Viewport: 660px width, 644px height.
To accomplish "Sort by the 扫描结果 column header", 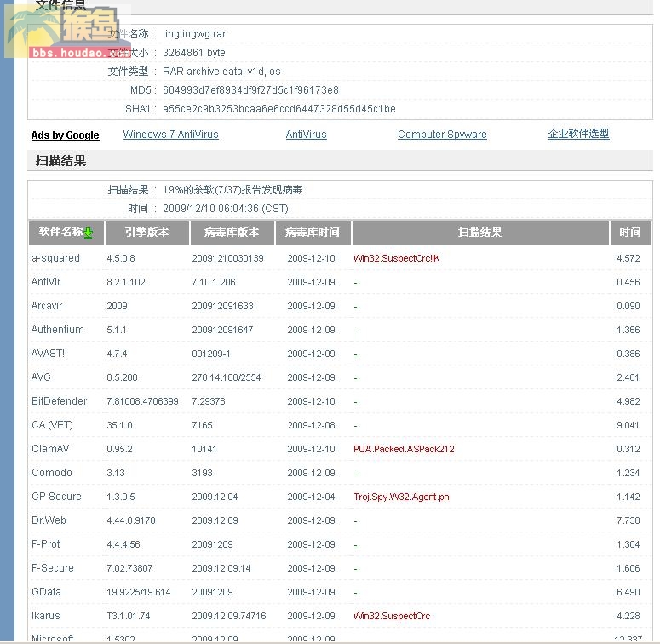I will coord(479,233).
